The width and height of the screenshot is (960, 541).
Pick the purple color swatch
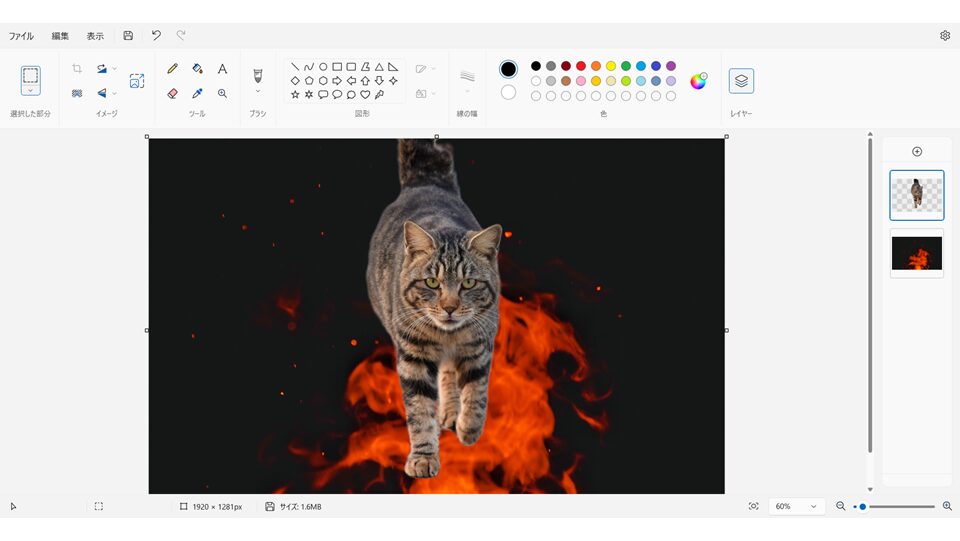point(671,66)
